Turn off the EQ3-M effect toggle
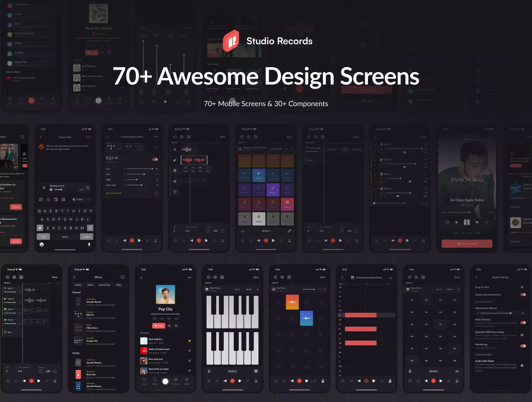This screenshot has width=532, height=402. [x=155, y=159]
